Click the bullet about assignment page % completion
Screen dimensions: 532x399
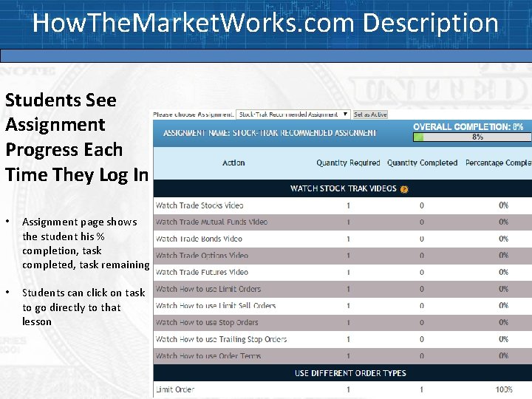click(86, 243)
